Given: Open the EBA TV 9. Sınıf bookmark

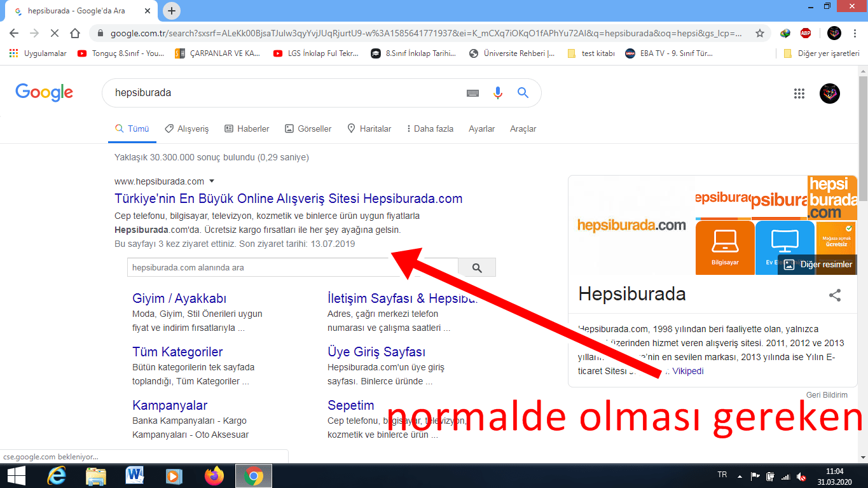Looking at the screenshot, I should coord(669,53).
